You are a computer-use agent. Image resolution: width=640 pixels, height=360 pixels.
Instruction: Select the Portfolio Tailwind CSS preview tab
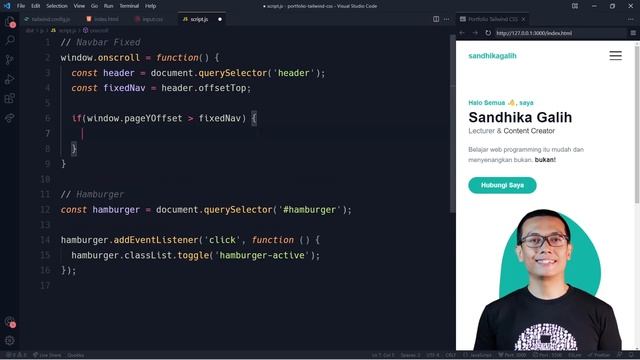coord(492,19)
